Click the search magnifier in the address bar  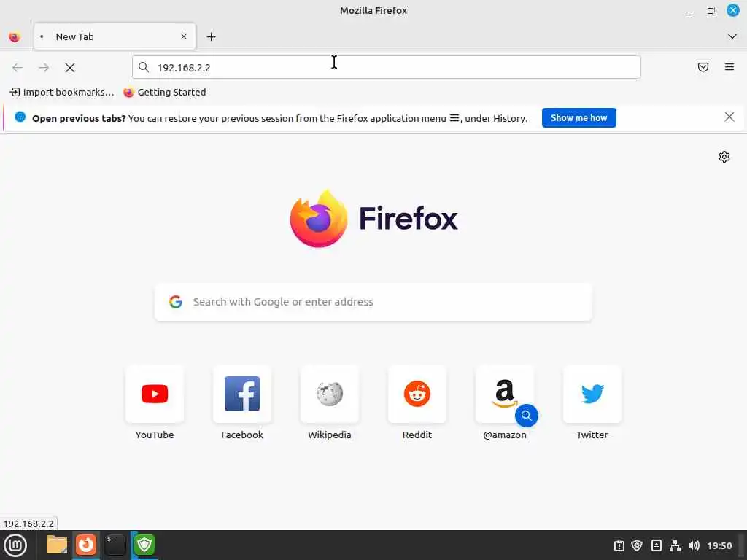pos(144,67)
